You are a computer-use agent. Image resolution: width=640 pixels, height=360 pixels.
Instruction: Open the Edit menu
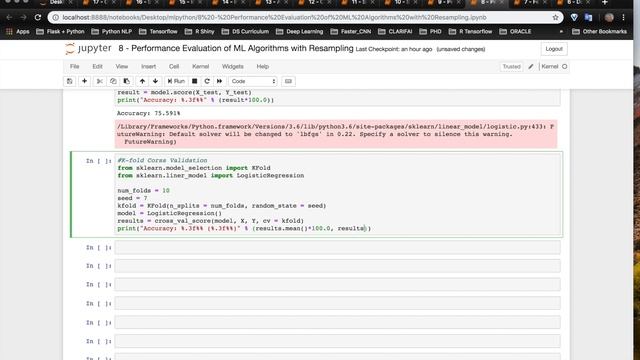click(97, 67)
